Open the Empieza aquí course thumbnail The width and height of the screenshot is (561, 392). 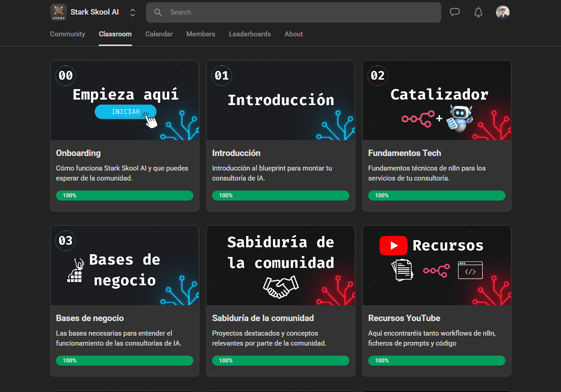(x=125, y=100)
